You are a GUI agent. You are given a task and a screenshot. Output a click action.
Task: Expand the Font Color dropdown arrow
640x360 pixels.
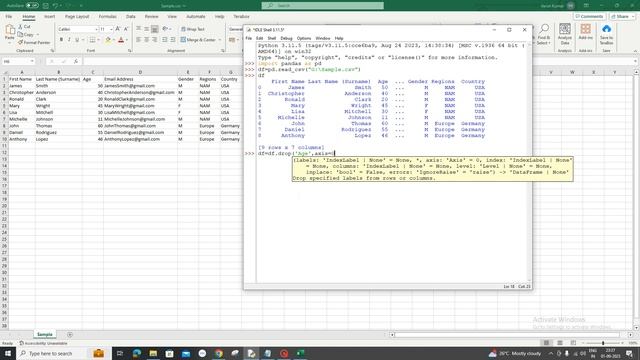pyautogui.click(x=127, y=40)
